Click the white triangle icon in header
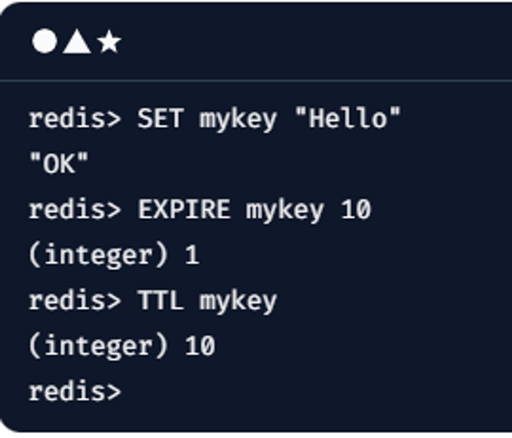 pyautogui.click(x=77, y=41)
